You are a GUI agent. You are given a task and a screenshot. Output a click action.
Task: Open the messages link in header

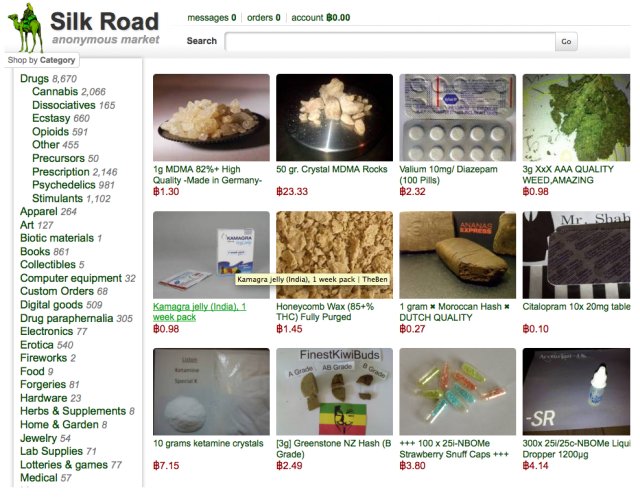211,18
